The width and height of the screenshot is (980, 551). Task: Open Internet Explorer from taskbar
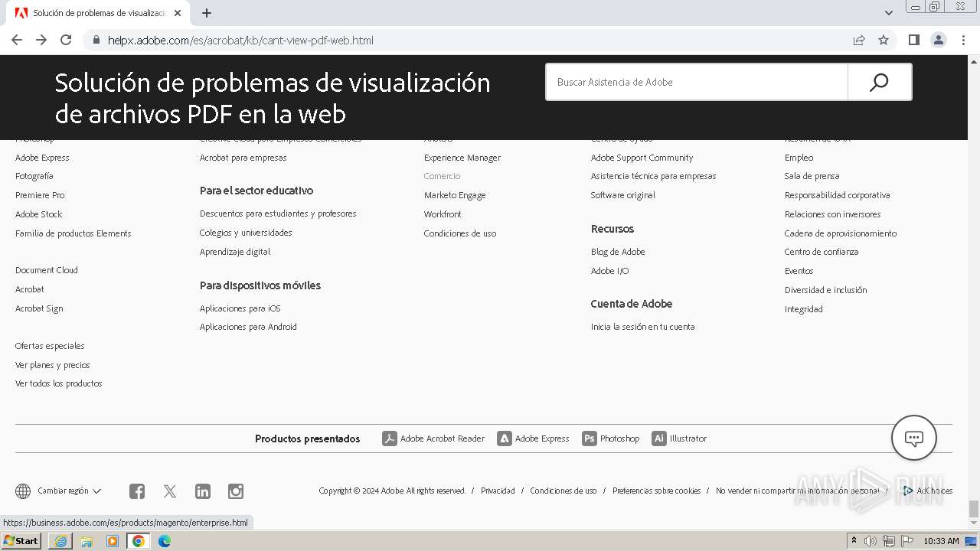(60, 541)
